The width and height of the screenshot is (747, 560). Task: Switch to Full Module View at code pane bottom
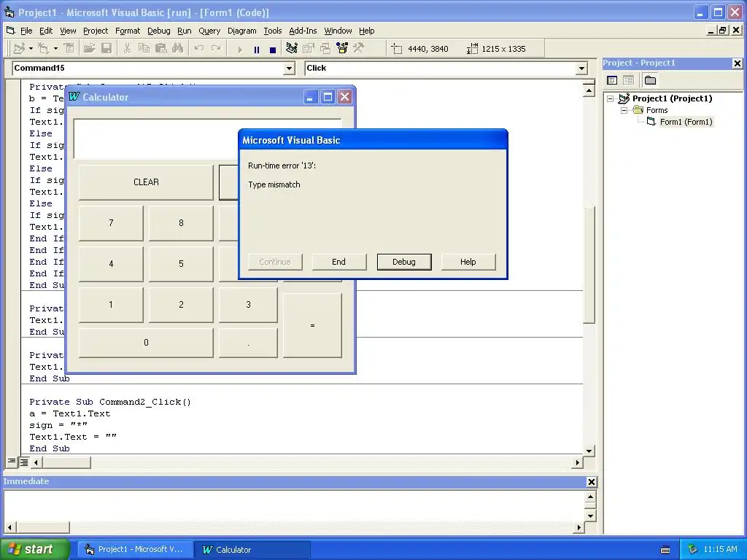(23, 462)
